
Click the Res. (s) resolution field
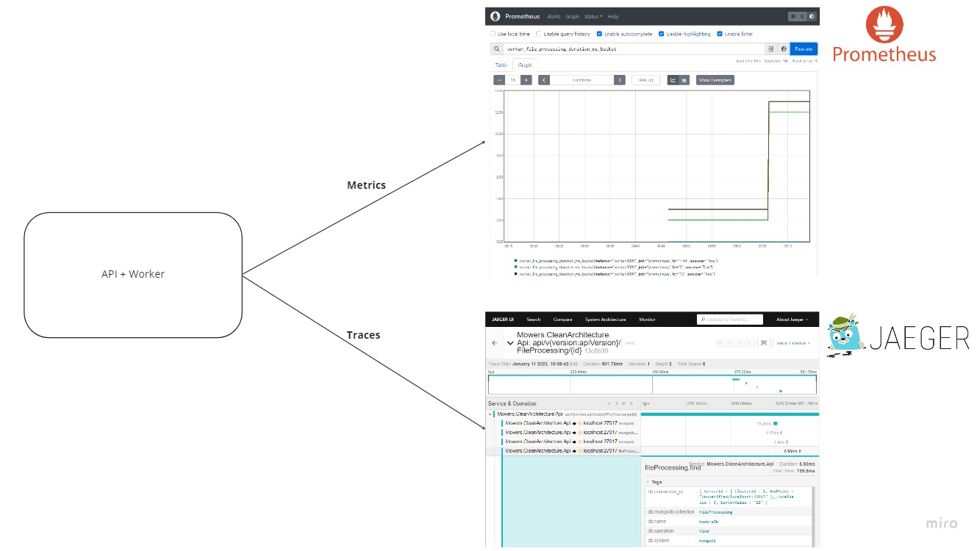tap(646, 80)
